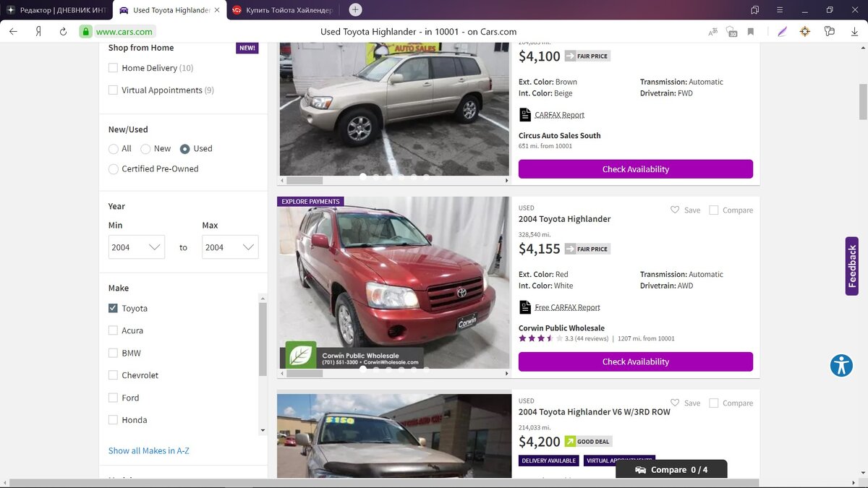Click the car icon in Compare 0 / 4 bar

point(641,470)
